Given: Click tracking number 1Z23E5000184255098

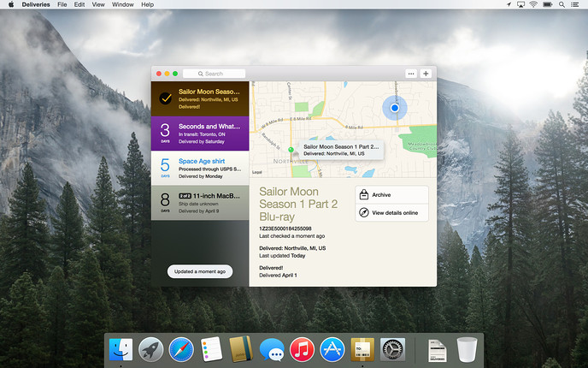Looking at the screenshot, I should click(285, 229).
